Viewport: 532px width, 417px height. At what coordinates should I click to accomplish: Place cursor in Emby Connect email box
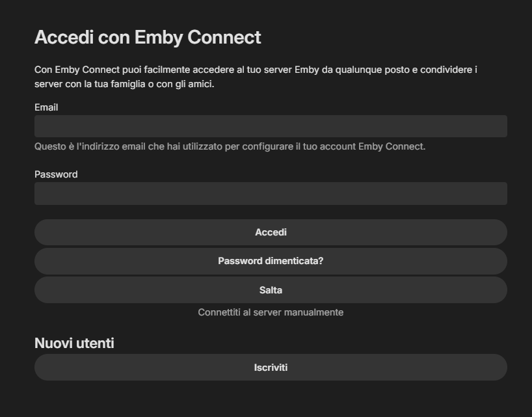click(x=271, y=126)
